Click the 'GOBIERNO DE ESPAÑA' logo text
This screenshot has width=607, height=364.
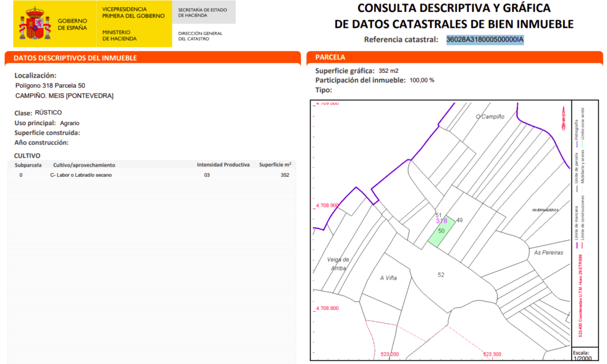72,24
